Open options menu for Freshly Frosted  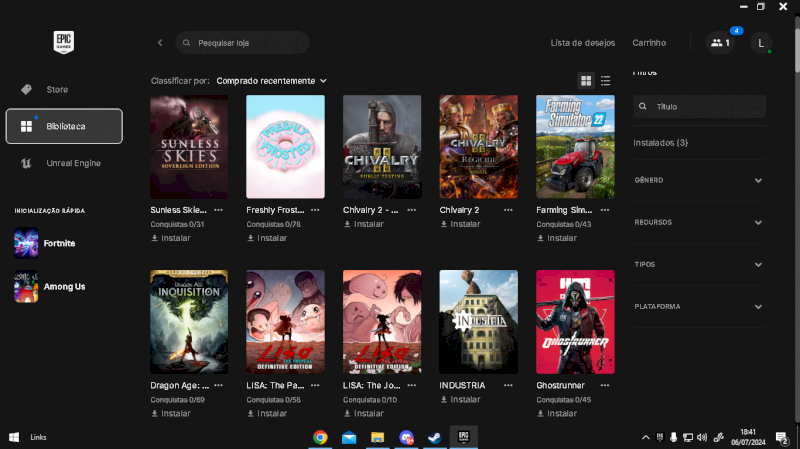pyautogui.click(x=315, y=210)
